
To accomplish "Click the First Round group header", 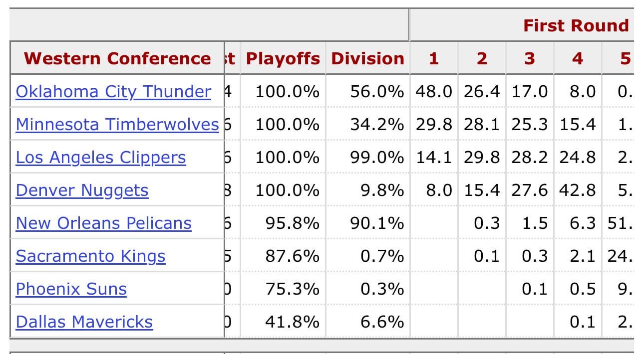I will 575,25.
